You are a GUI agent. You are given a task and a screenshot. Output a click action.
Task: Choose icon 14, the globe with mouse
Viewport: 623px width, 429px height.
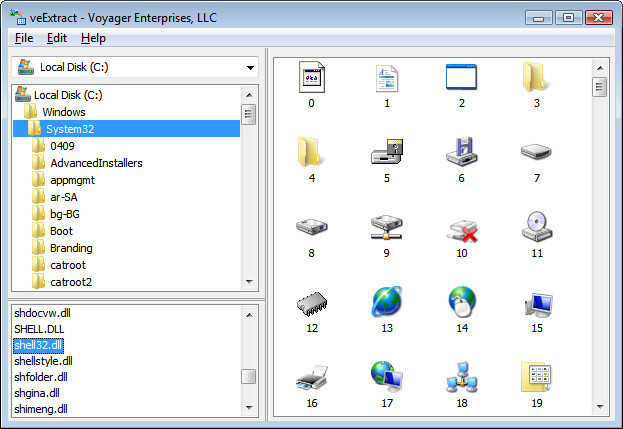pos(462,301)
